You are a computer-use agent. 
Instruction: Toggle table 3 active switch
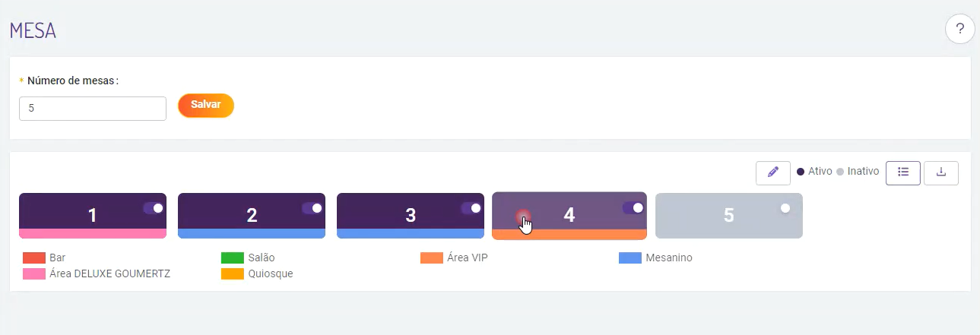(x=471, y=207)
